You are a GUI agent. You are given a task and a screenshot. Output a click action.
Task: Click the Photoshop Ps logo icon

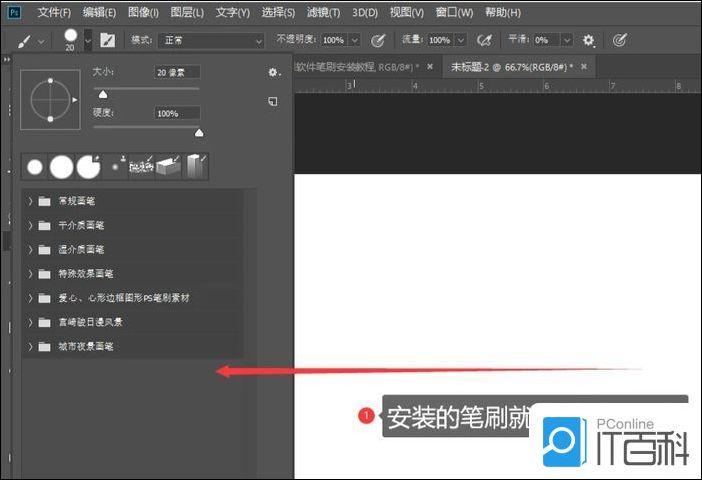coord(14,12)
